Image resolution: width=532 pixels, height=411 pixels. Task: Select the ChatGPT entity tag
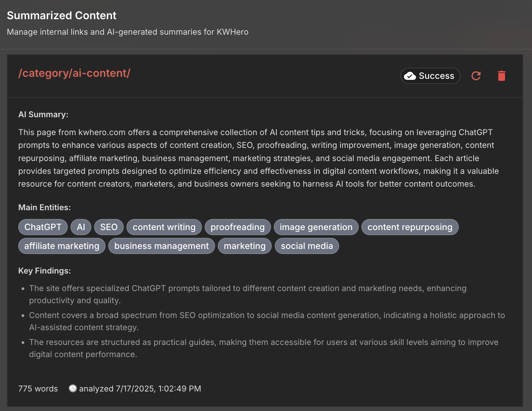[x=43, y=227]
